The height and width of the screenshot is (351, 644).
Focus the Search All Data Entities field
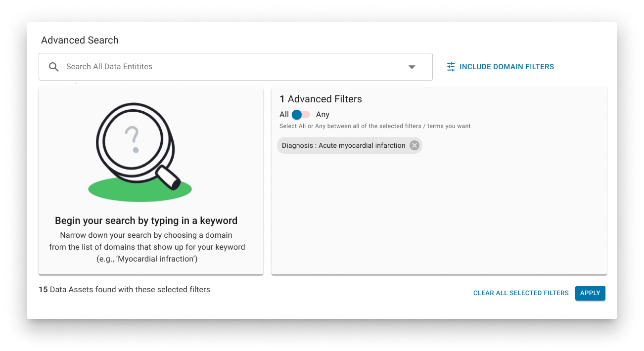235,67
